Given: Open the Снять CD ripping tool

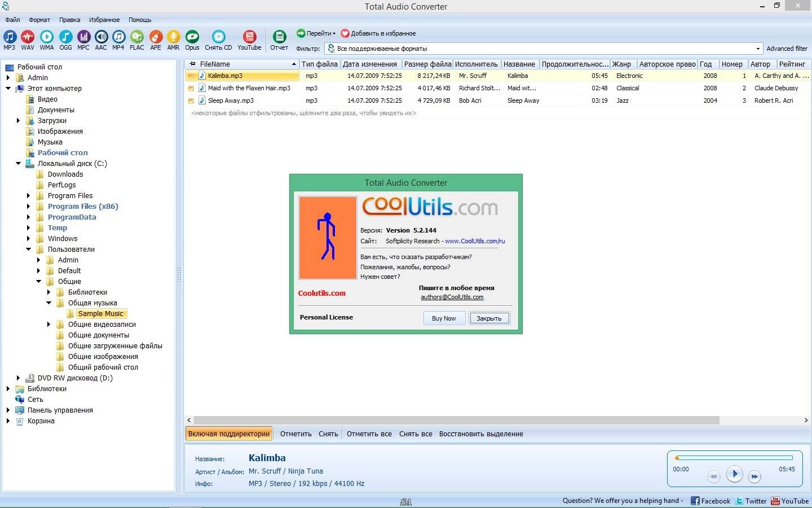Looking at the screenshot, I should (x=218, y=40).
